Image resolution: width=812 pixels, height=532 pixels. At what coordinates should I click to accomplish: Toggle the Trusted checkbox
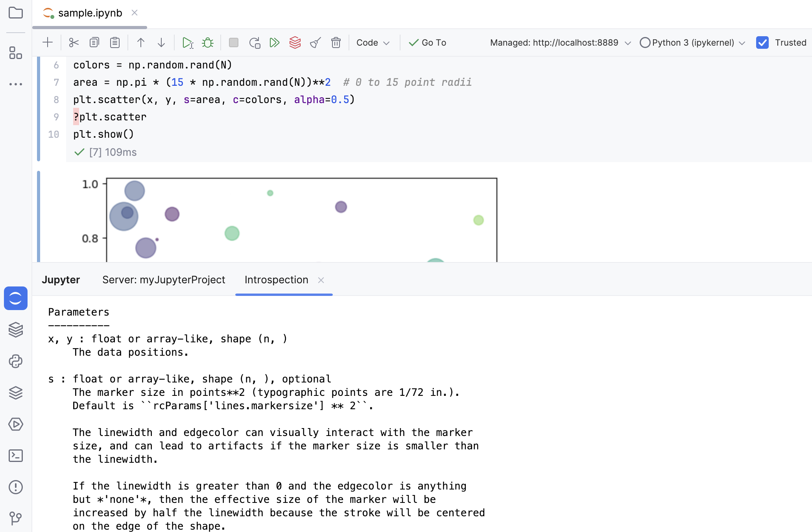(x=762, y=42)
